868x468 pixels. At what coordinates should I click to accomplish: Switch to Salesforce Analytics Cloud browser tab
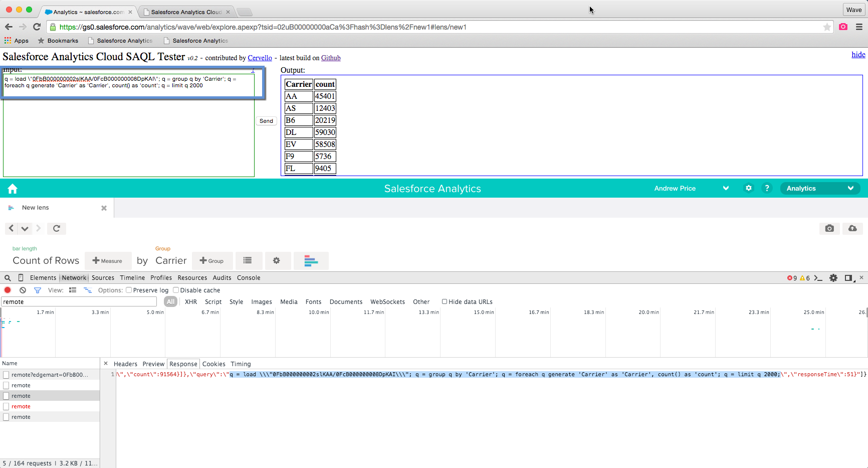(x=186, y=12)
